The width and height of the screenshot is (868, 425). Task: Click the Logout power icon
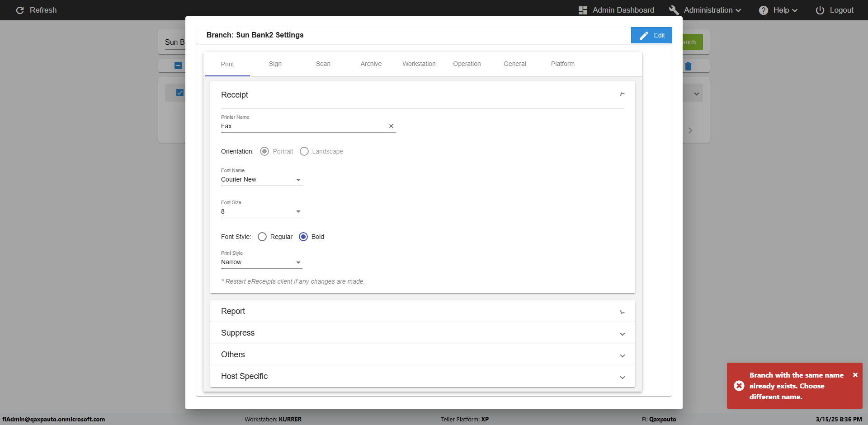pyautogui.click(x=820, y=10)
